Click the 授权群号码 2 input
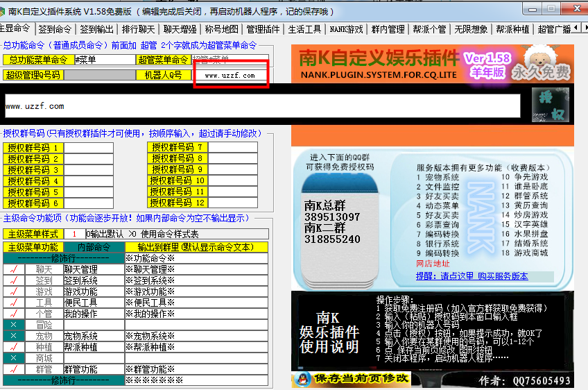The image size is (588, 390). coord(89,159)
